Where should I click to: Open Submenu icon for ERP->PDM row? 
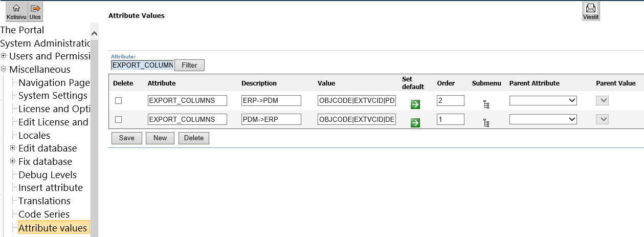pyautogui.click(x=486, y=104)
